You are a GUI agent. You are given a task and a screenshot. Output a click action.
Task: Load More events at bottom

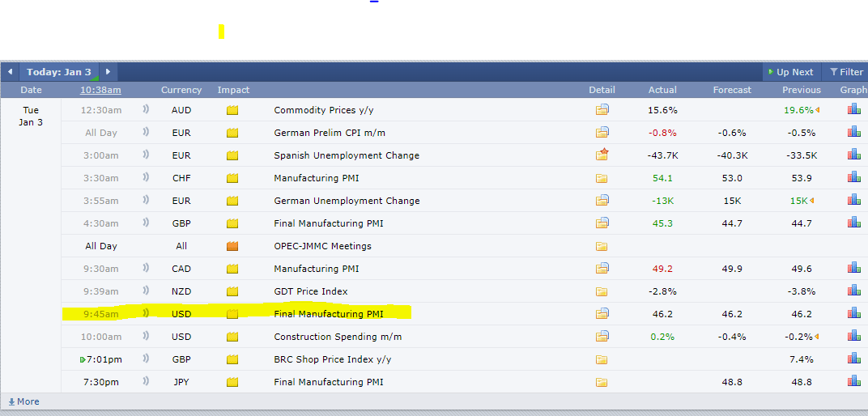23,401
